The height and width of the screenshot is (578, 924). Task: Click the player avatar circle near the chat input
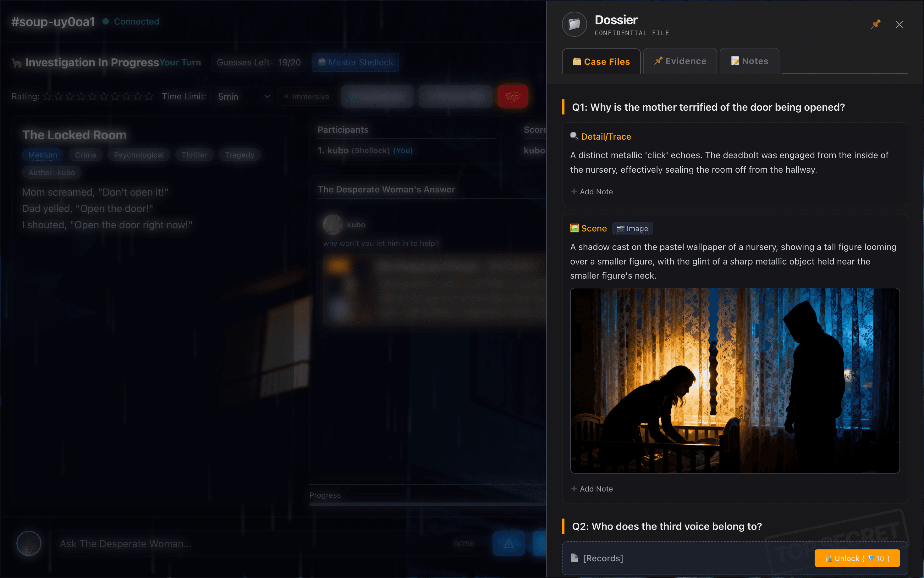point(29,543)
